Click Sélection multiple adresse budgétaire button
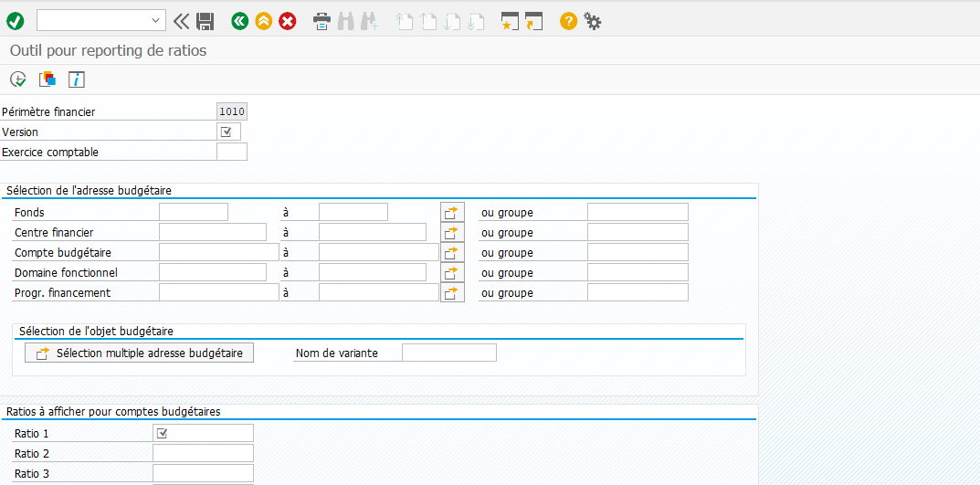 point(139,353)
